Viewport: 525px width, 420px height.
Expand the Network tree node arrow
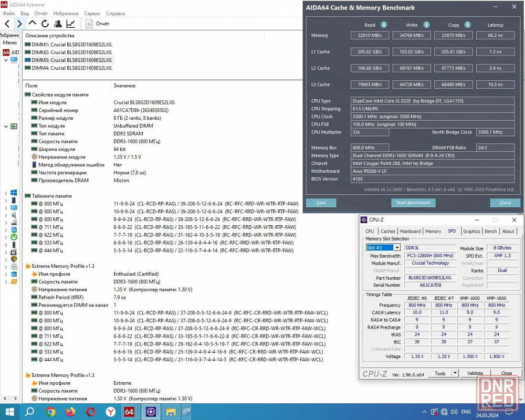[6, 230]
